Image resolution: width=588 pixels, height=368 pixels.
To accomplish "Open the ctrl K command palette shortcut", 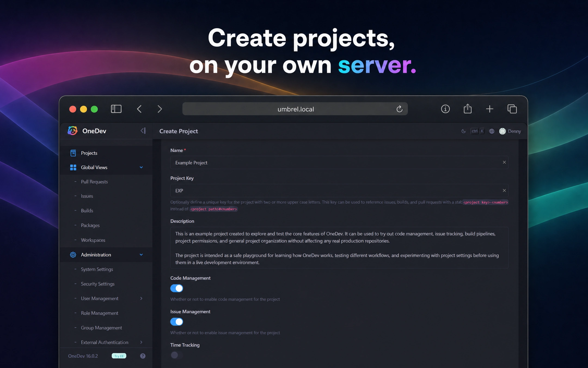I will click(x=477, y=131).
